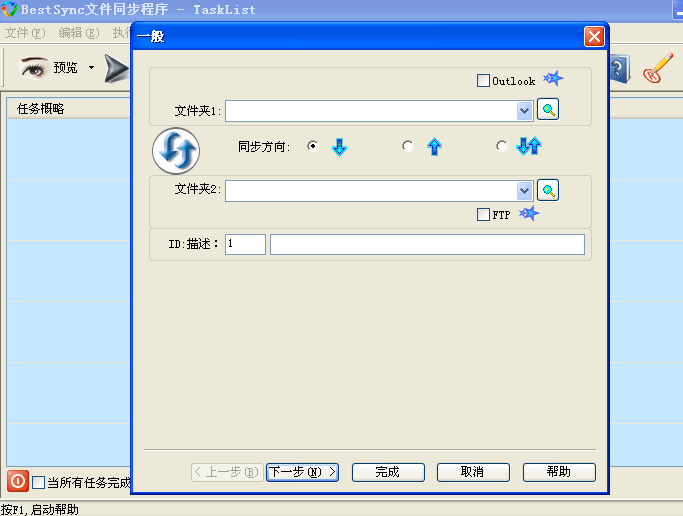Click the help book icon in main toolbar
This screenshot has height=516, width=683.
pos(619,69)
